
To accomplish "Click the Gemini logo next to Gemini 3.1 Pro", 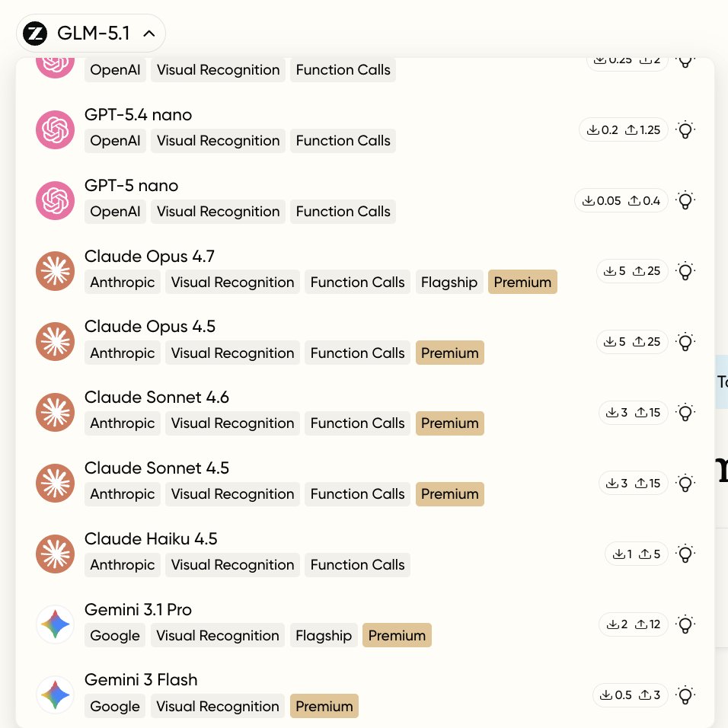I will click(56, 624).
